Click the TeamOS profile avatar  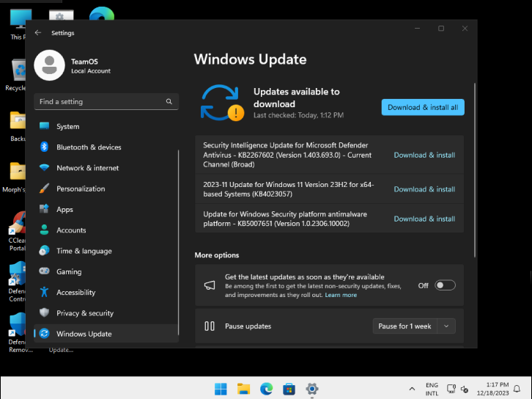click(50, 65)
